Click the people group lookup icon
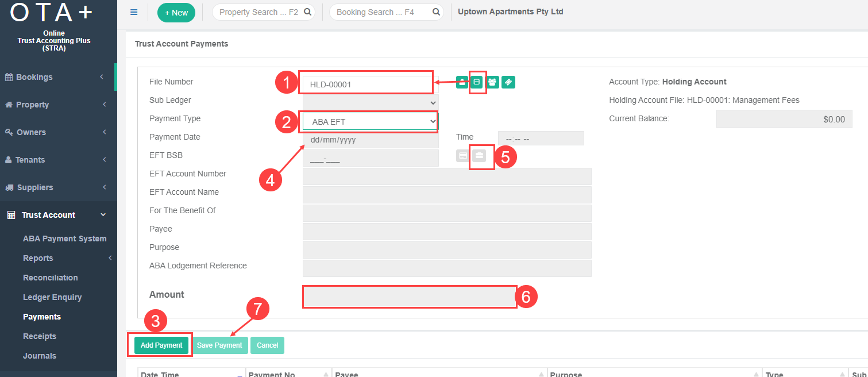 (x=492, y=82)
